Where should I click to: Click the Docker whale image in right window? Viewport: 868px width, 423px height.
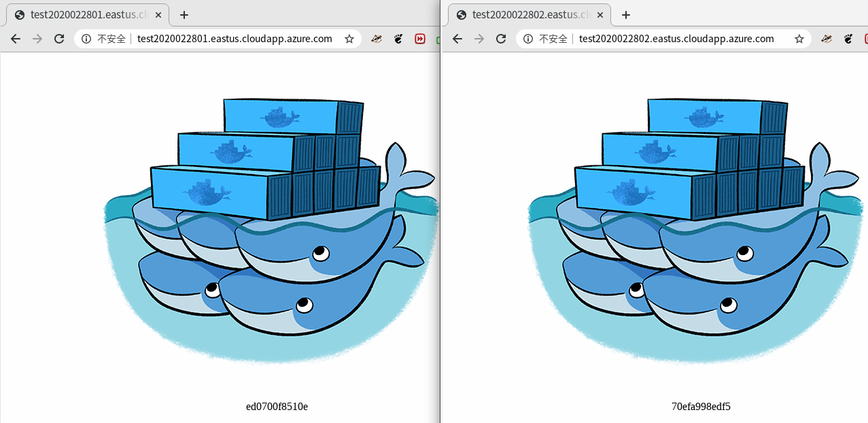click(696, 231)
